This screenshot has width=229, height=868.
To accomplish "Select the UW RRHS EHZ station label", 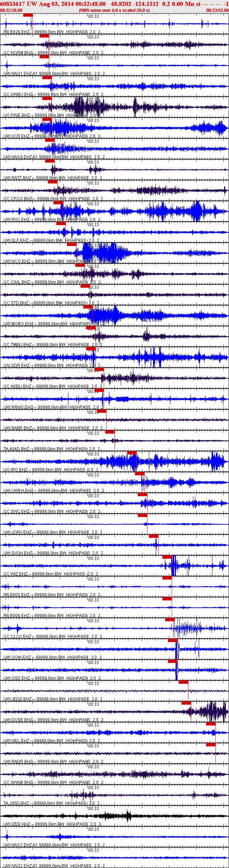I will (53, 407).
